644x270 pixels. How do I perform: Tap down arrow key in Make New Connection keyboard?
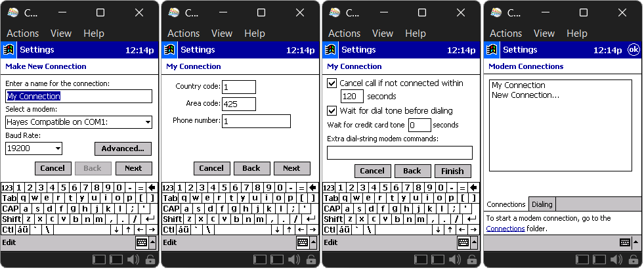coord(117,229)
